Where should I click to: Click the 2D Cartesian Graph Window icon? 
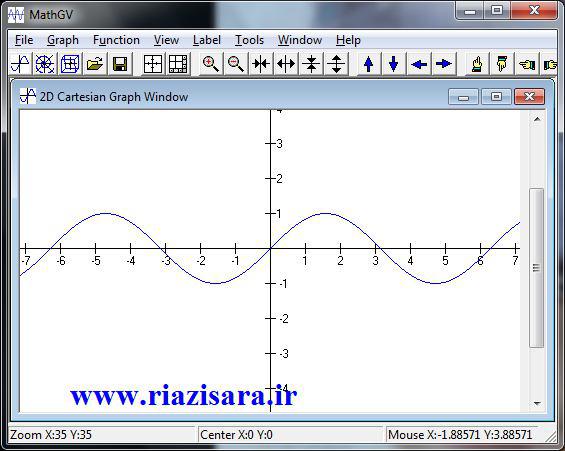[x=28, y=96]
